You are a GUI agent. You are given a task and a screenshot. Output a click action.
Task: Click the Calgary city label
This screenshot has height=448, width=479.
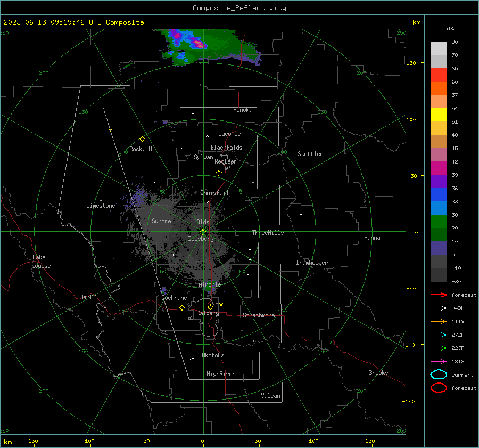[x=208, y=313]
